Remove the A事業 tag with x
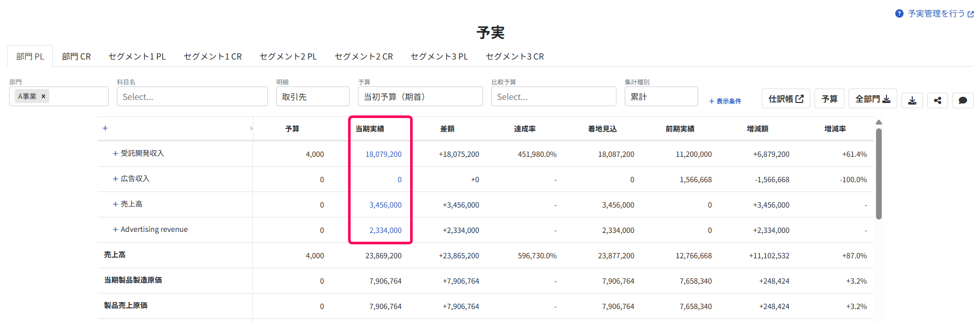Image resolution: width=980 pixels, height=323 pixels. click(x=43, y=96)
